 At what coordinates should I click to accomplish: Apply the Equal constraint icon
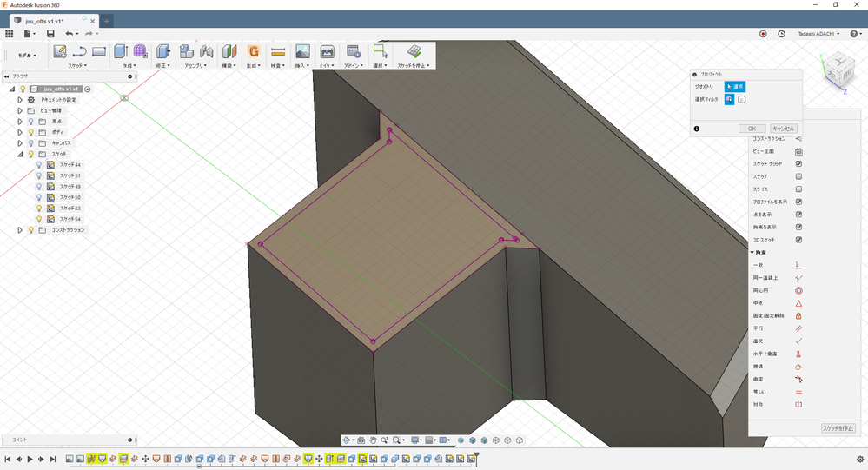tap(798, 392)
